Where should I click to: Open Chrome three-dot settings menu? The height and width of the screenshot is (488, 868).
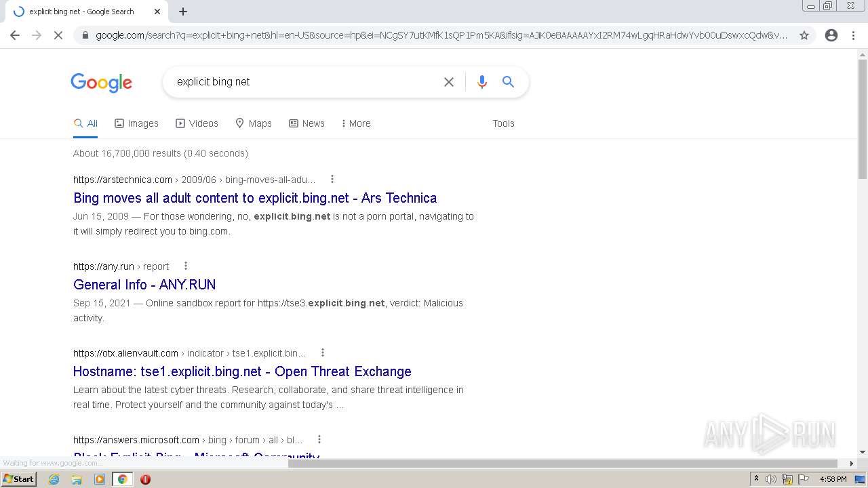[x=854, y=35]
